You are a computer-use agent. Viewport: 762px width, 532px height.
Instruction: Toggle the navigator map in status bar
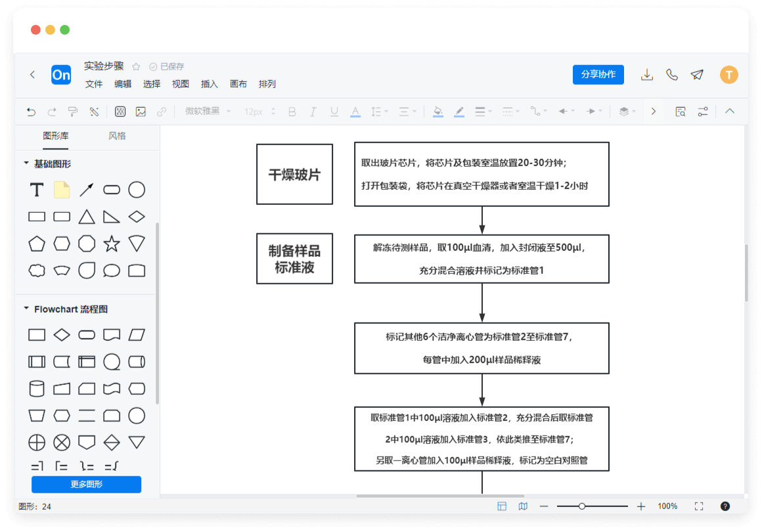click(x=523, y=506)
